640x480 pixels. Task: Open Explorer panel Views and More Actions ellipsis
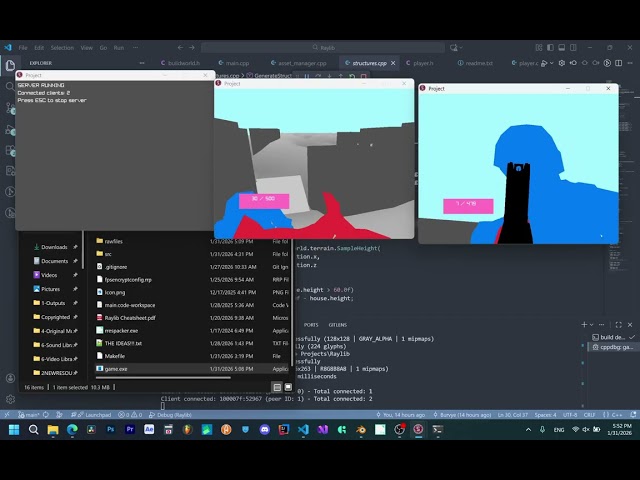pyautogui.click(x=142, y=63)
